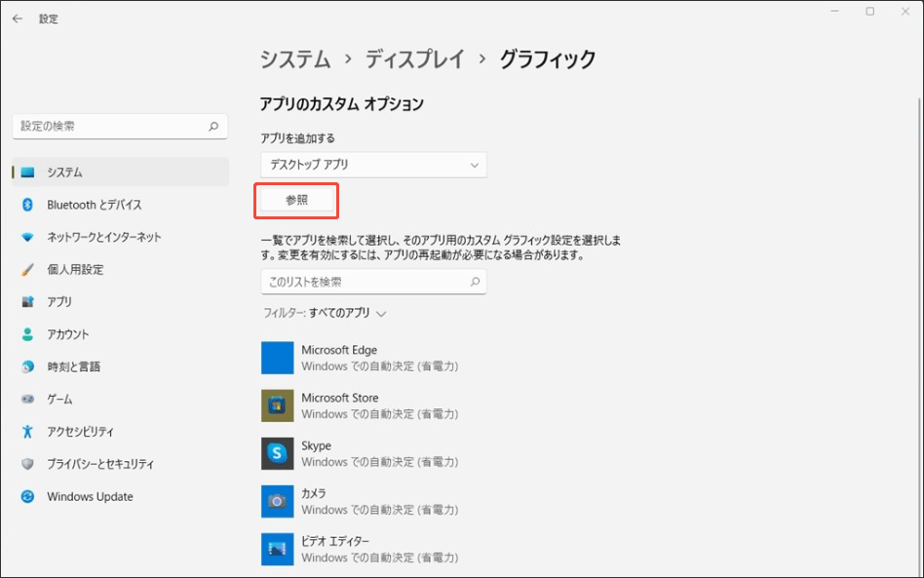
Task: Click the magnifier in このリストを検索 box
Action: click(475, 283)
